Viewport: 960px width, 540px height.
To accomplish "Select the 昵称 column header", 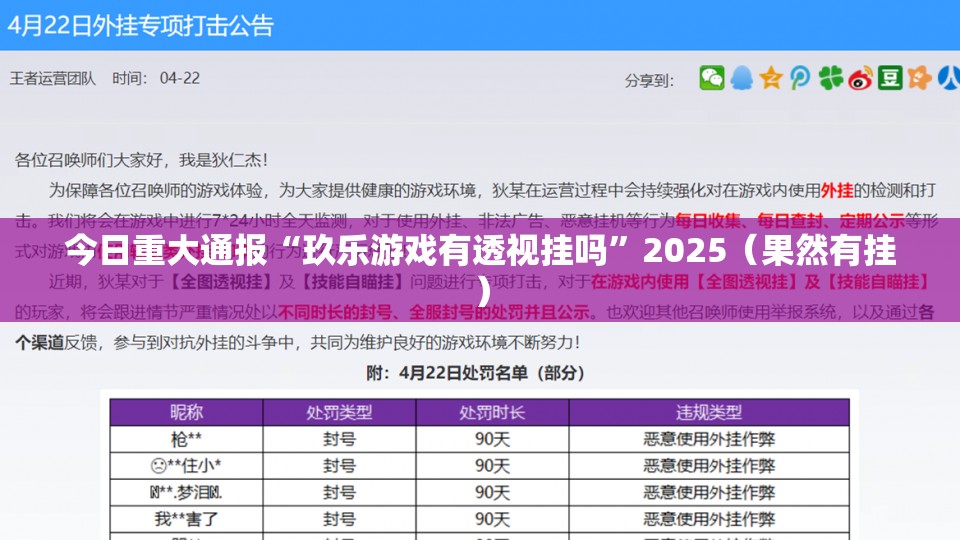I will (x=186, y=412).
